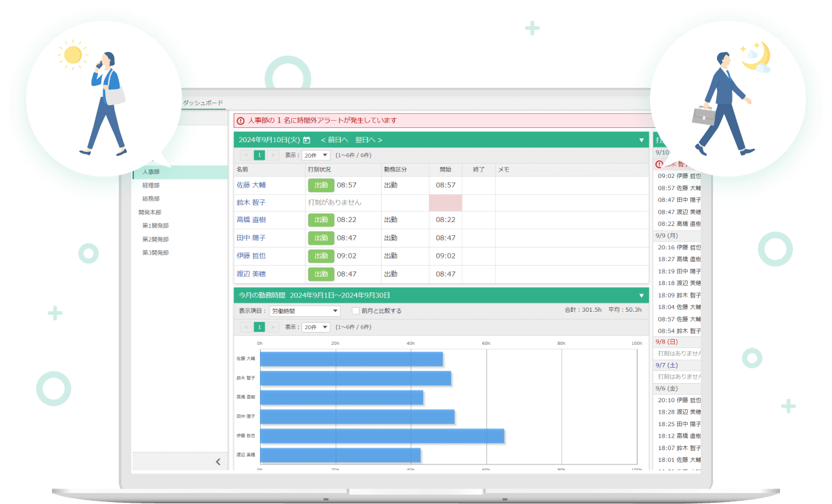Viewport: 832px width, 504px height.
Task: Go to next page in attendance table pager
Action: [274, 155]
